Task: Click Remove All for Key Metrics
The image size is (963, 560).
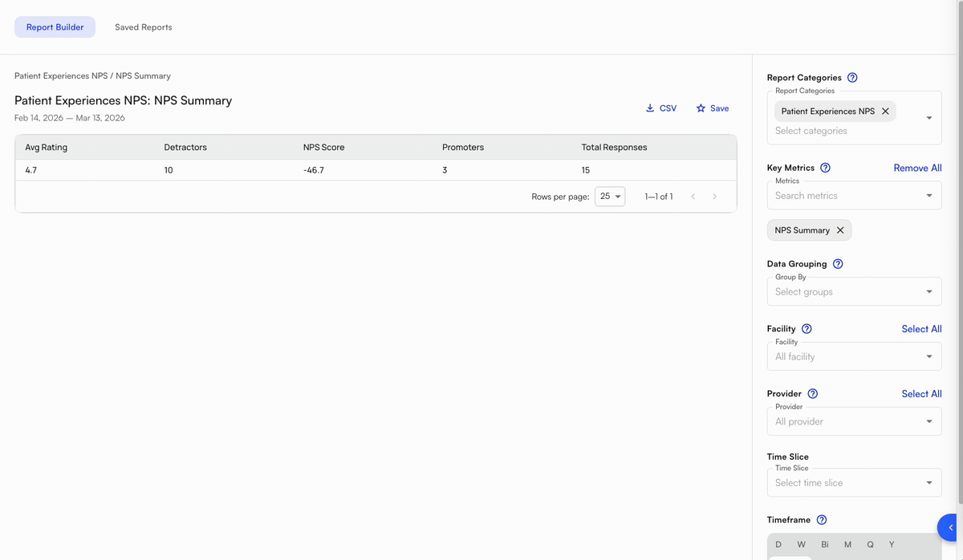Action: [917, 168]
